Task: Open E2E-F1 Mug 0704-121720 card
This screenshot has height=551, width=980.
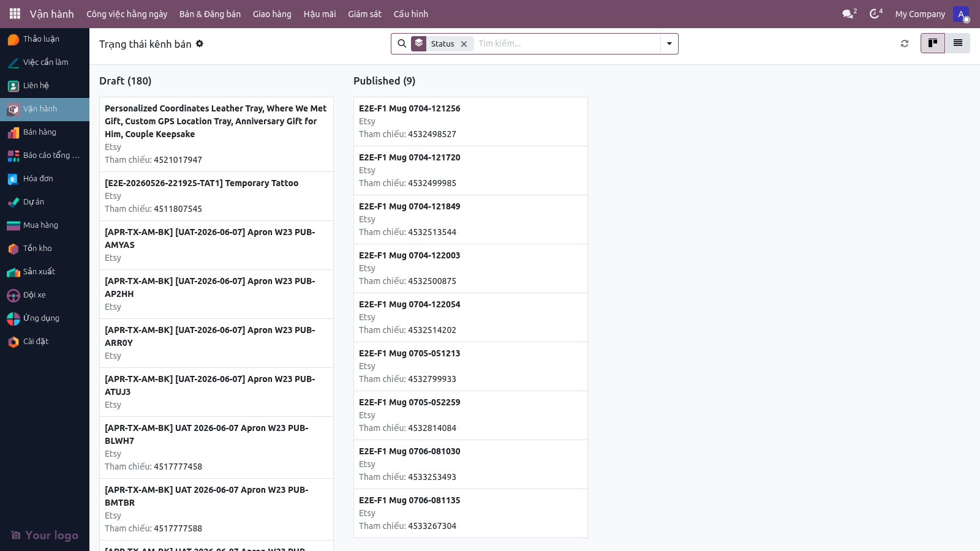Action: click(470, 170)
